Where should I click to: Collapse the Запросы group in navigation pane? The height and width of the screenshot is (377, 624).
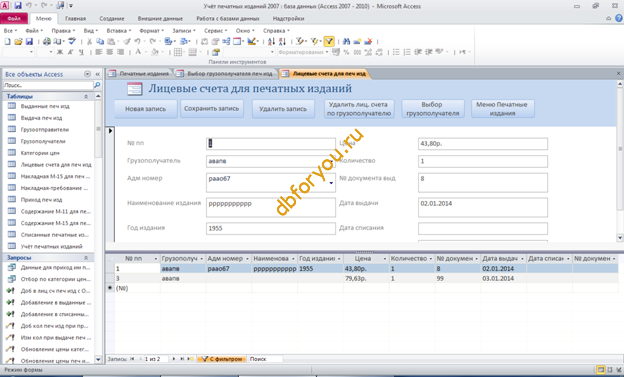(x=86, y=258)
